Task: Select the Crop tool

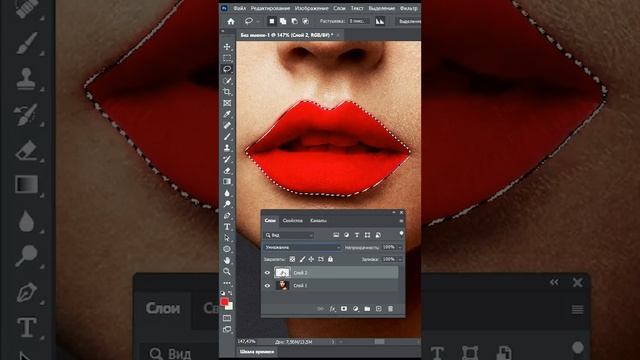Action: [x=227, y=92]
